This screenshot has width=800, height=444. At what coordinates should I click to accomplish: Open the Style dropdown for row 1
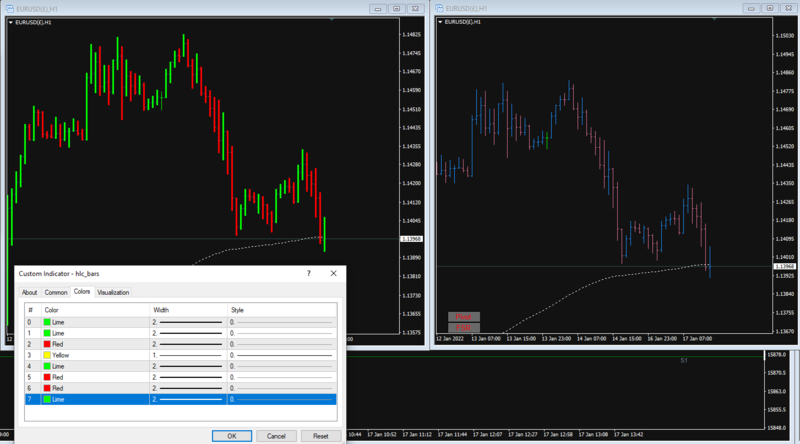(x=282, y=333)
